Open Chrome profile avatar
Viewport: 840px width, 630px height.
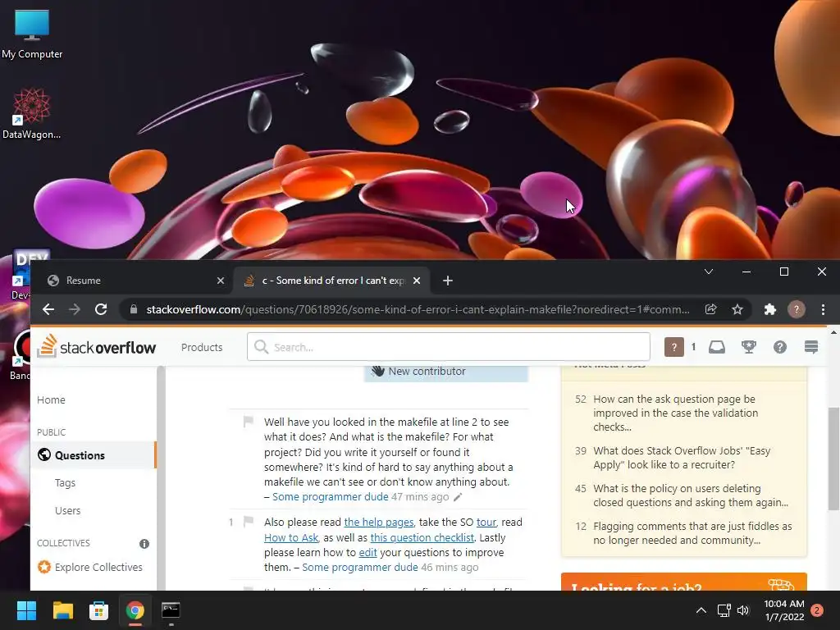tap(796, 309)
